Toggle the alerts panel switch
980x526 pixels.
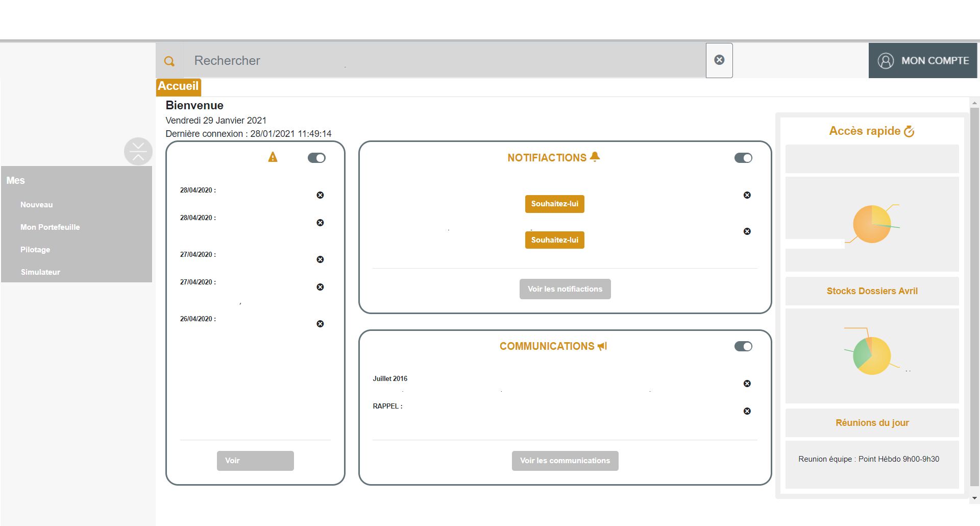point(316,158)
